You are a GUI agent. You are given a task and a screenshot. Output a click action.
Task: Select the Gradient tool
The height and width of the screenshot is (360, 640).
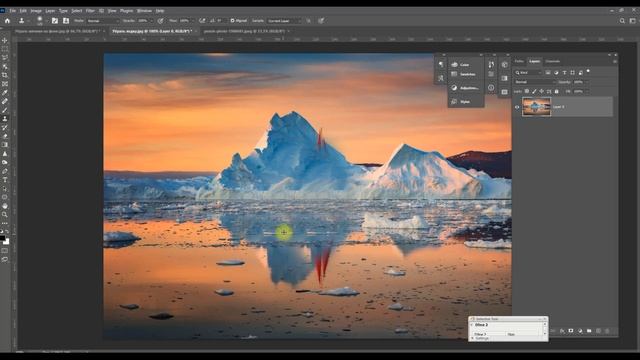pyautogui.click(x=5, y=145)
